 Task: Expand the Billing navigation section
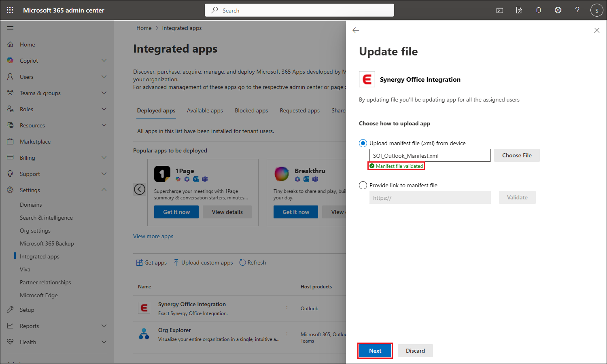[x=104, y=158]
